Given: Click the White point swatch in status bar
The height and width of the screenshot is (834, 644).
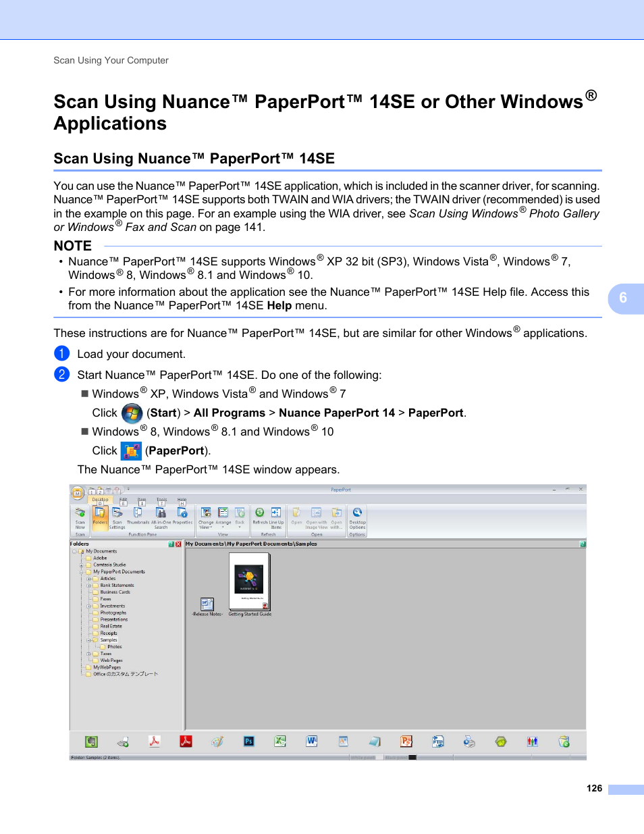Looking at the screenshot, I should 379,758.
